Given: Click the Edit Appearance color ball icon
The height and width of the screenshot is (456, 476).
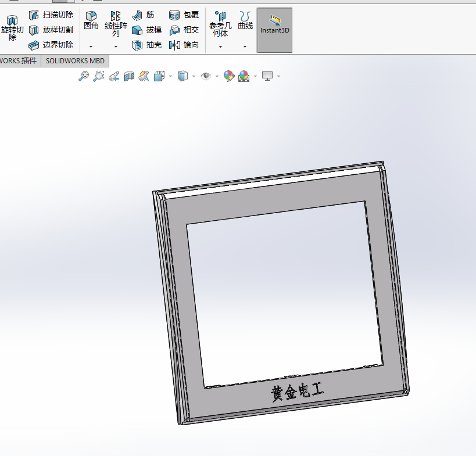Looking at the screenshot, I should (229, 76).
